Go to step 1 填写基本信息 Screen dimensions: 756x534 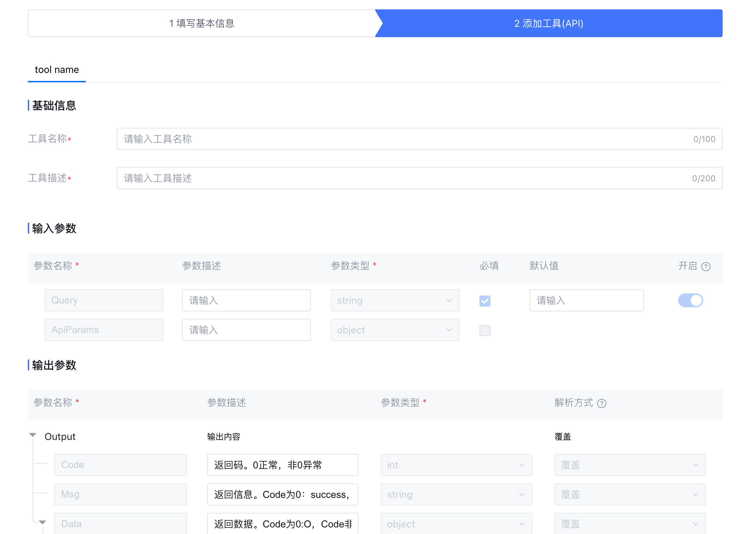202,23
